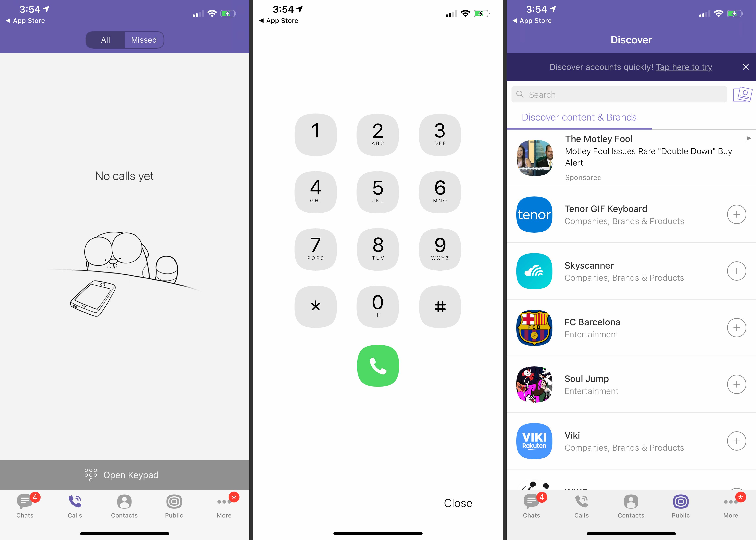Open the Open Keypad button

[x=125, y=474]
